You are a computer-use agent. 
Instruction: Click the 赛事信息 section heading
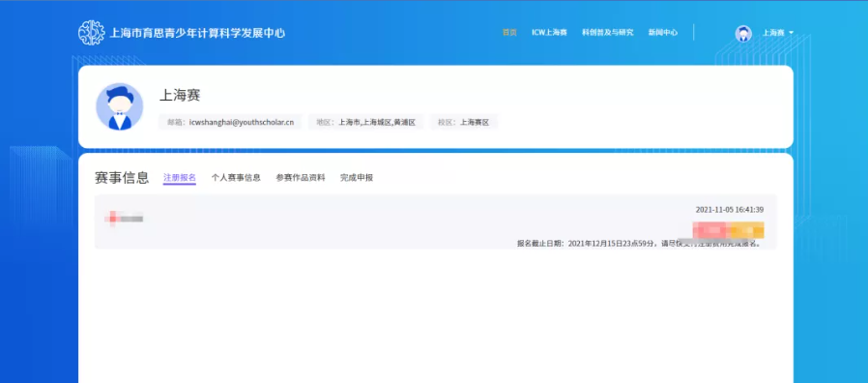(x=122, y=177)
